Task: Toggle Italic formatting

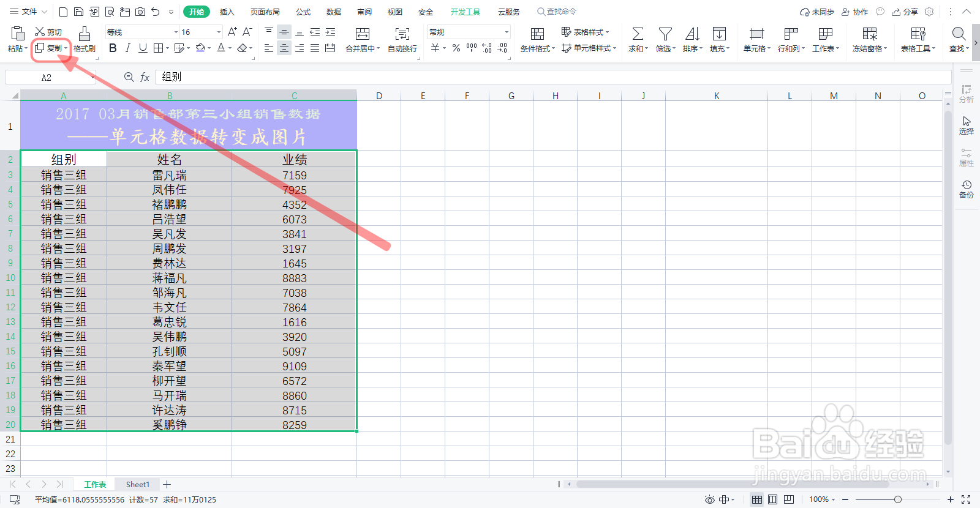Action: coord(127,48)
